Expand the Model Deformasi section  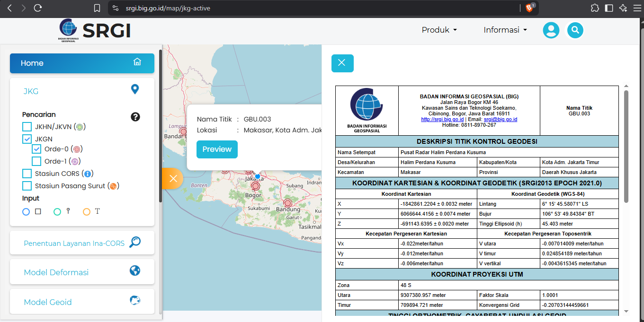pos(82,272)
